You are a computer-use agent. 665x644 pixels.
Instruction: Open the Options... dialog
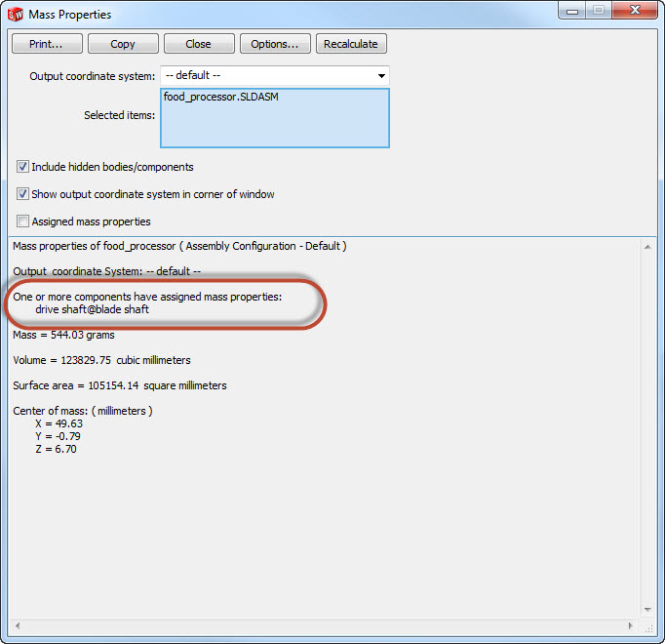[x=275, y=44]
